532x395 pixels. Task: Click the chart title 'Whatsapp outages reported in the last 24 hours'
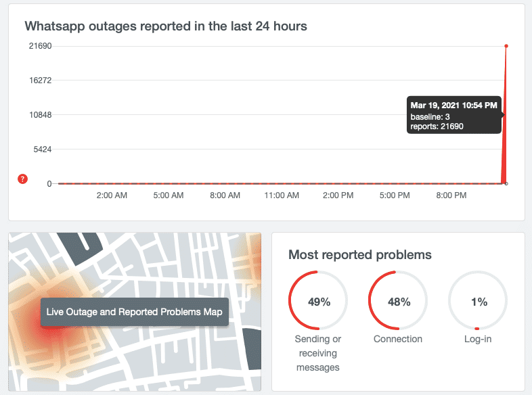pos(166,26)
